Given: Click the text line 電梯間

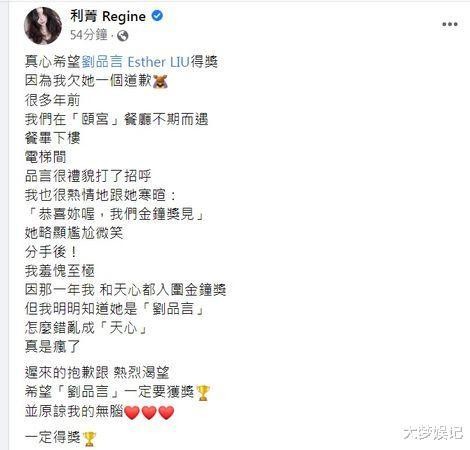Looking at the screenshot, I should click(46, 157).
